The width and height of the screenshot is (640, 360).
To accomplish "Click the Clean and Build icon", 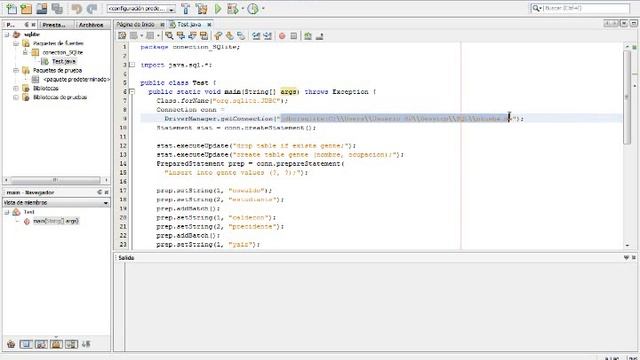I will pos(201,9).
